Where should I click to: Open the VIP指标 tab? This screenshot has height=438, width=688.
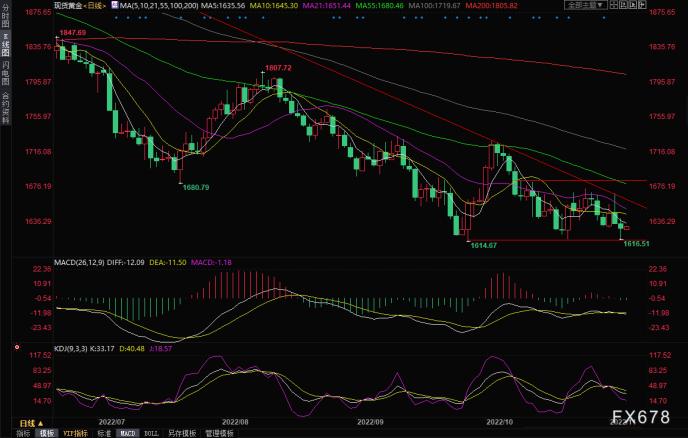76,434
